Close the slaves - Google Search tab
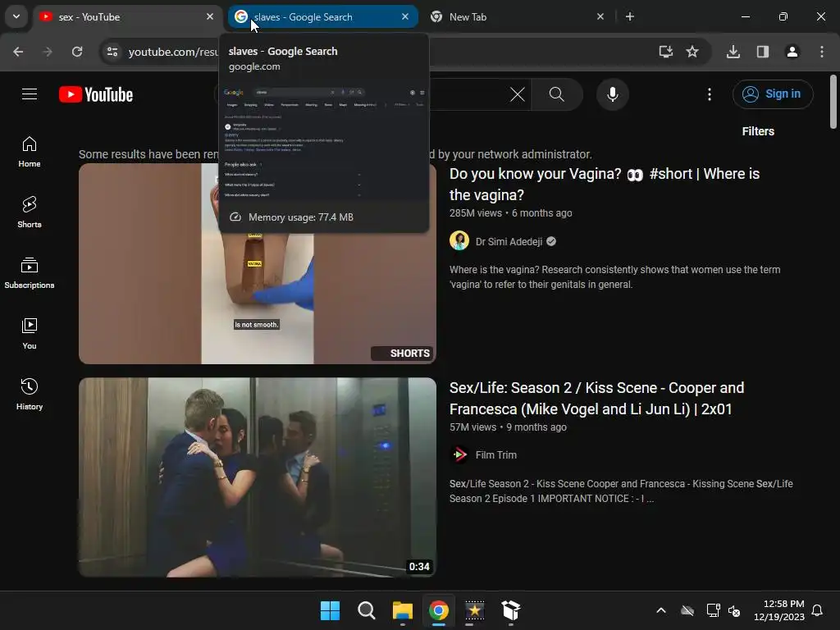 click(x=405, y=16)
